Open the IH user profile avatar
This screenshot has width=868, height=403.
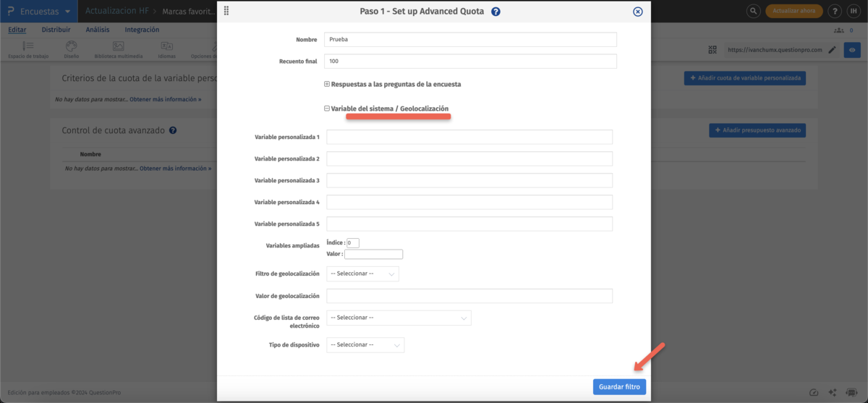[x=854, y=11]
